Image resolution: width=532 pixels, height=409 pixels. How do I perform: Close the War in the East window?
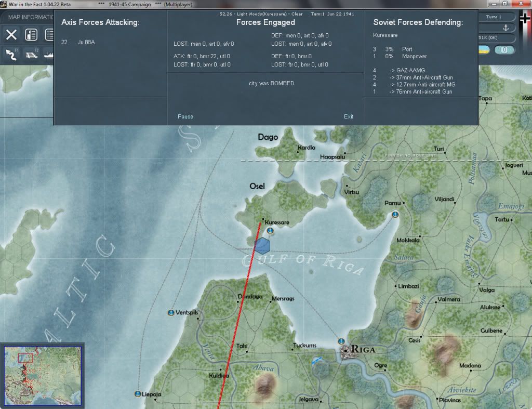click(x=521, y=4)
